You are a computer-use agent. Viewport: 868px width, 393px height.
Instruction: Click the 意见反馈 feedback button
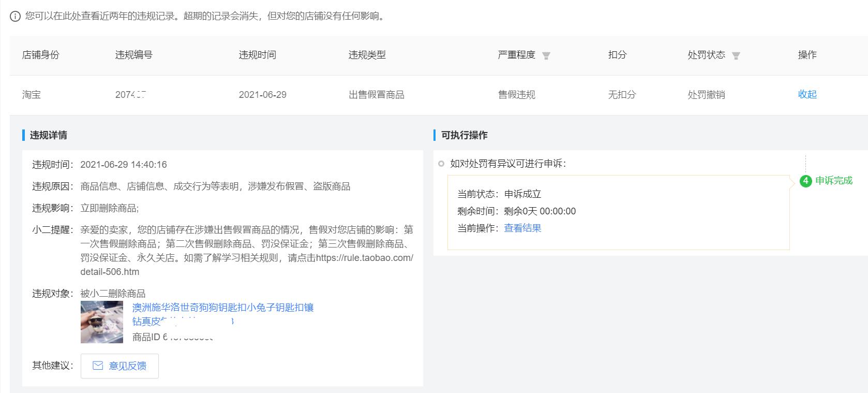pos(119,366)
